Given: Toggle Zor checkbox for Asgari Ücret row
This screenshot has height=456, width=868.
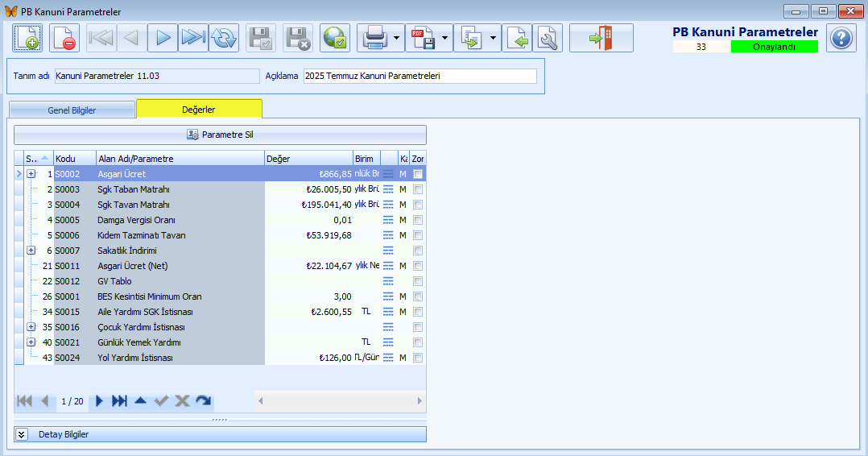Looking at the screenshot, I should tap(418, 174).
